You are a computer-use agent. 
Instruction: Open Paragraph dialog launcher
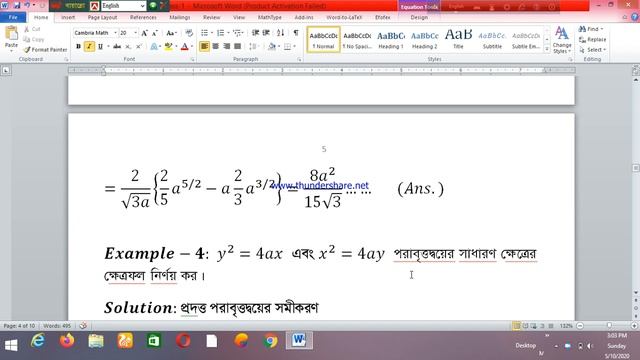click(299, 60)
